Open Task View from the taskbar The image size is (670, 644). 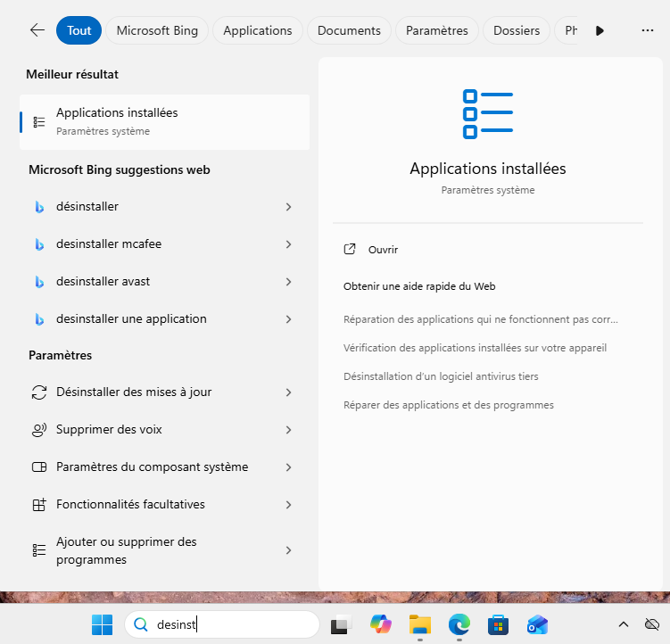(x=341, y=624)
